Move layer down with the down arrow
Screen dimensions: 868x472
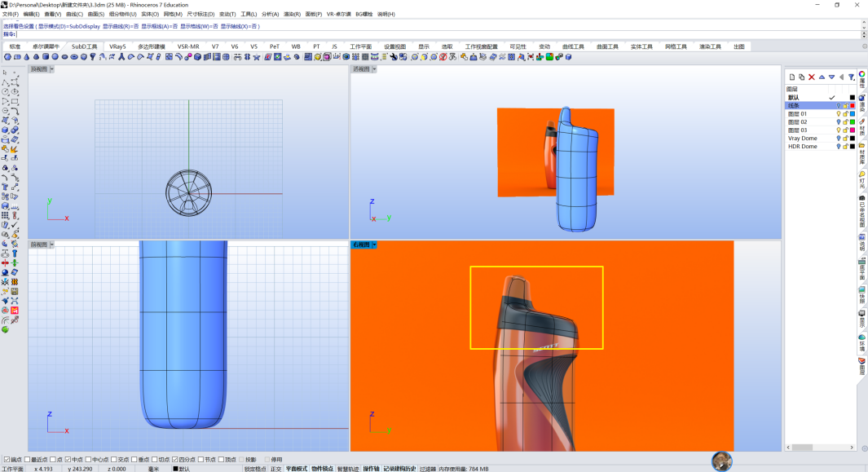[x=831, y=77]
